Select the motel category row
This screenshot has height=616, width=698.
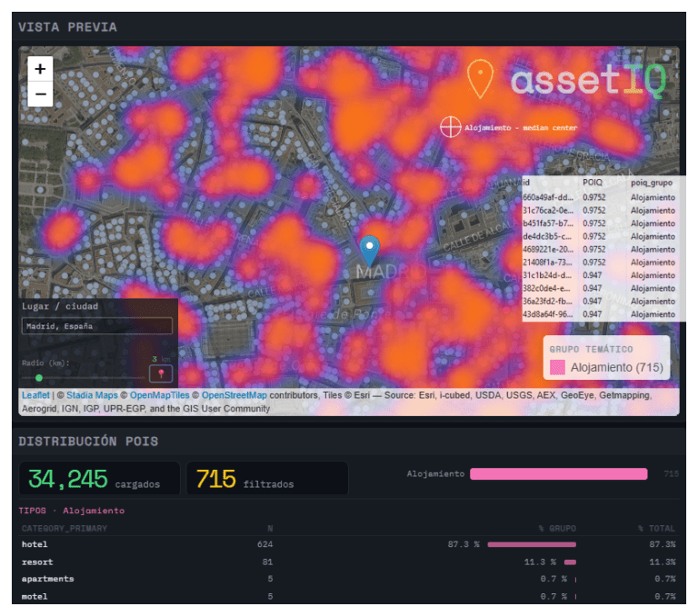click(x=349, y=596)
